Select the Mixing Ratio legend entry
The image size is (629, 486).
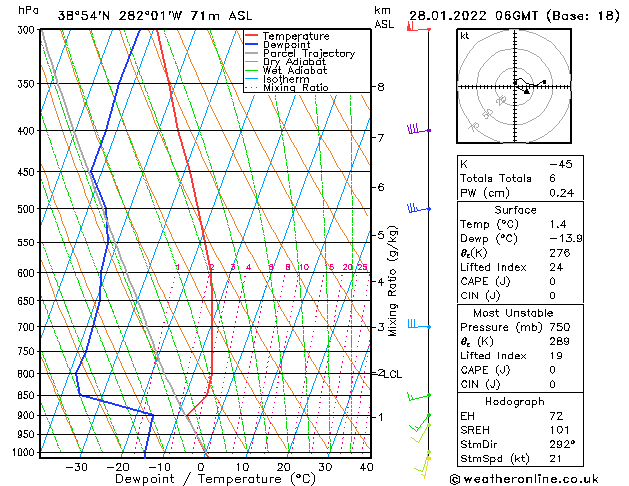[295, 88]
